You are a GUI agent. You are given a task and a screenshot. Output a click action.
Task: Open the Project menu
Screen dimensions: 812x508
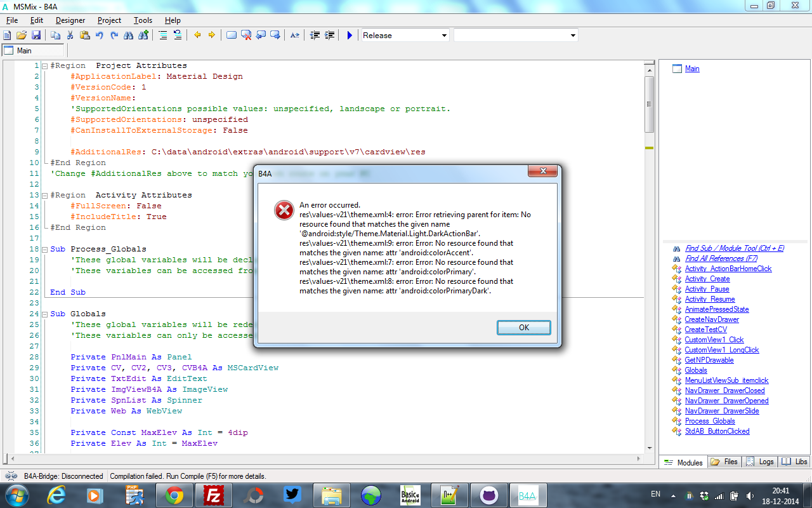tap(109, 20)
